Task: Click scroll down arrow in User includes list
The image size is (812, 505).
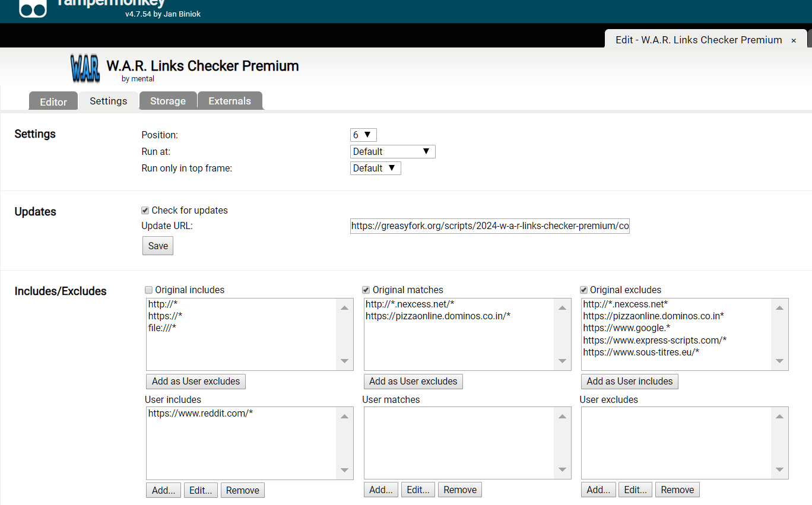Action: point(345,471)
